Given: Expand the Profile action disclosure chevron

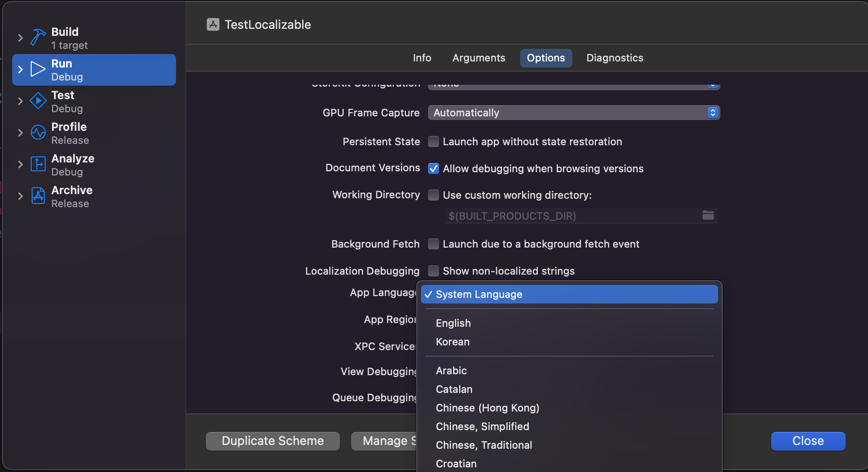Looking at the screenshot, I should [x=20, y=133].
